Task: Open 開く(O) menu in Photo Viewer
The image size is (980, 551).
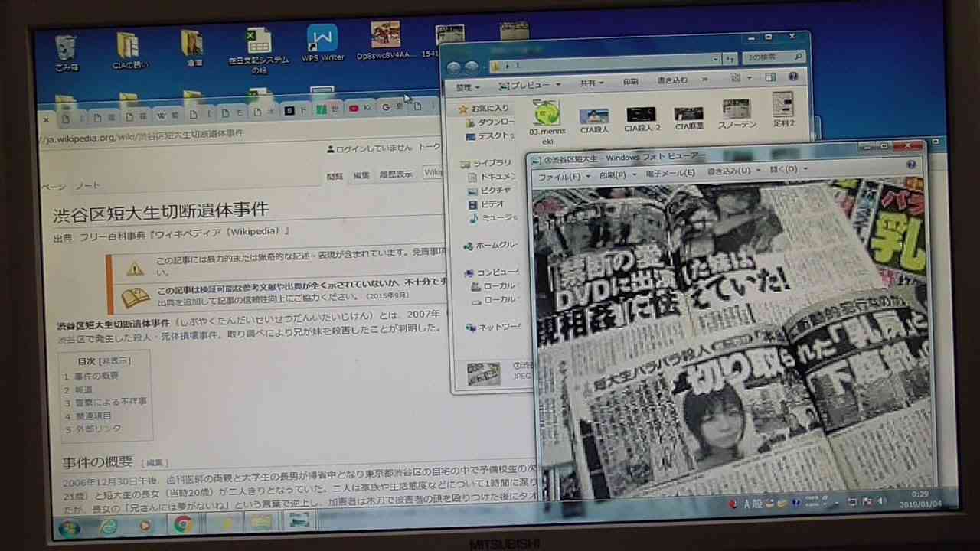Action: pos(788,169)
